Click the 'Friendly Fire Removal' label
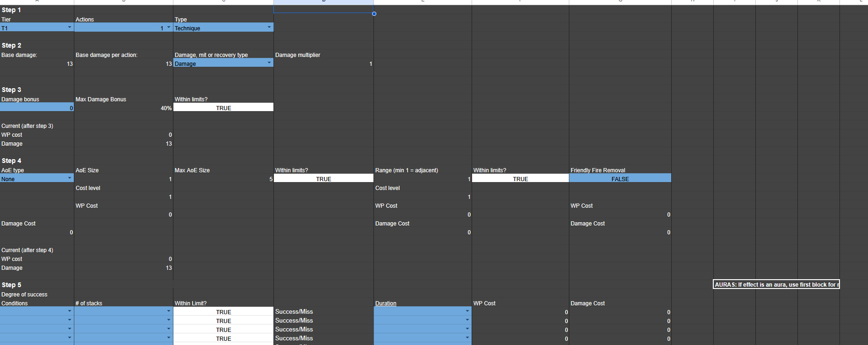 (598, 170)
